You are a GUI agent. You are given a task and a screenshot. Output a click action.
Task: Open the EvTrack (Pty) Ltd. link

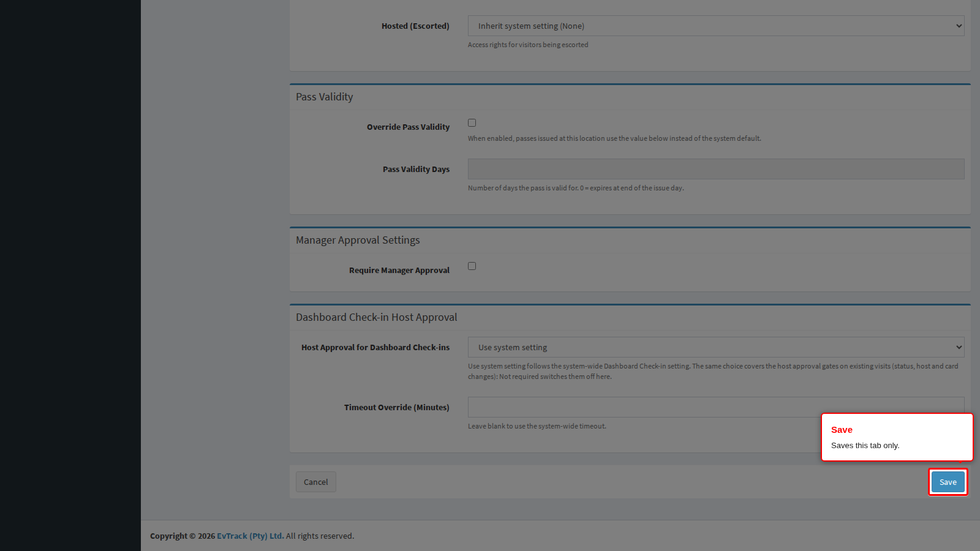coord(251,536)
